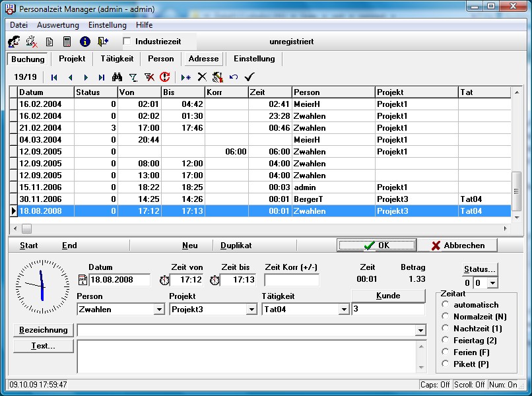Viewport: 532px width, 396px height.
Task: Click the edit tools icon in record toolbar
Action: tap(217, 77)
